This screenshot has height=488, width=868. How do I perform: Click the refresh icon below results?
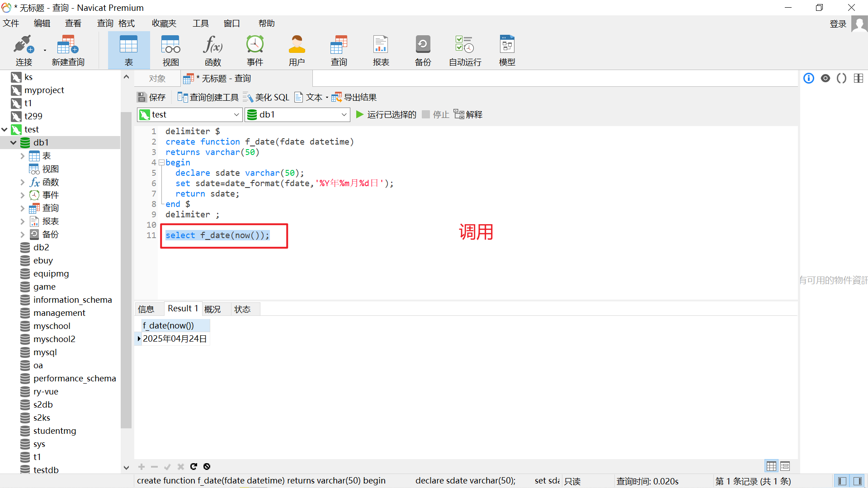pos(193,466)
